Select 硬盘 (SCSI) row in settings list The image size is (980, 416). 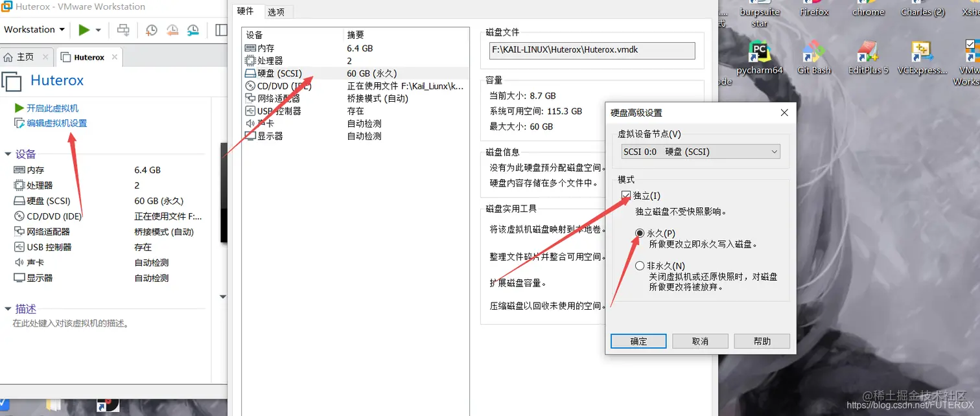[x=355, y=73]
